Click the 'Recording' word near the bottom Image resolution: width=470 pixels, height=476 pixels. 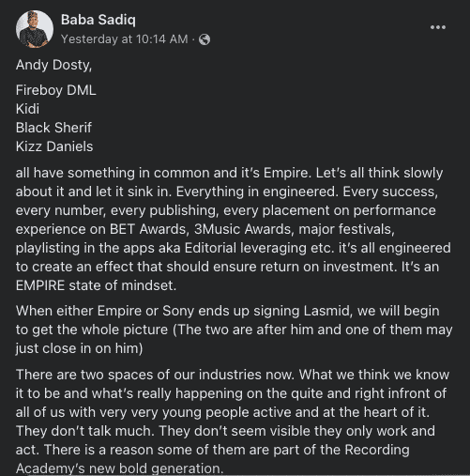coord(377,450)
